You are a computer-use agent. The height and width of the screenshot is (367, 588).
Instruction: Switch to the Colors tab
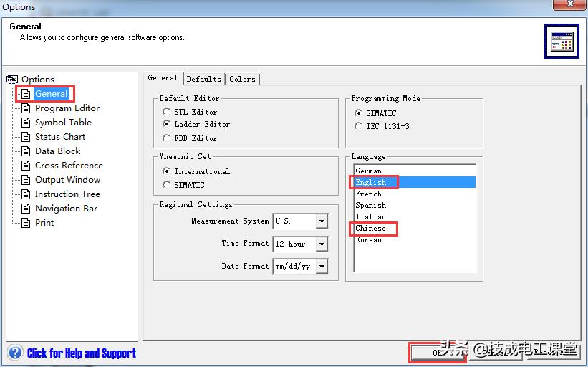point(242,79)
